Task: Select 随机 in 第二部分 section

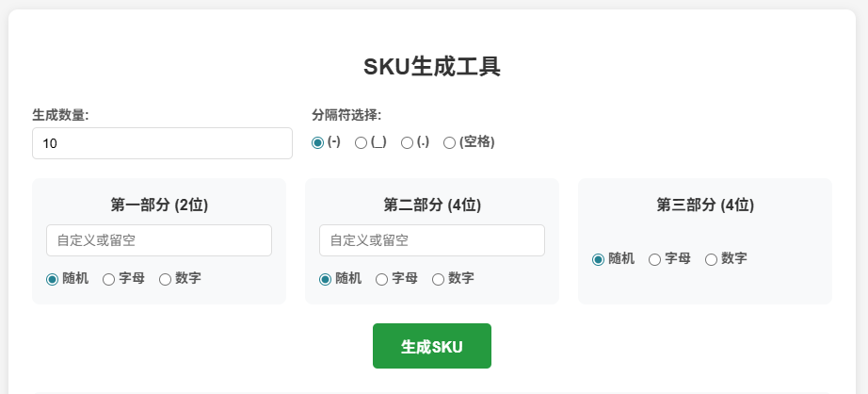Action: 326,279
